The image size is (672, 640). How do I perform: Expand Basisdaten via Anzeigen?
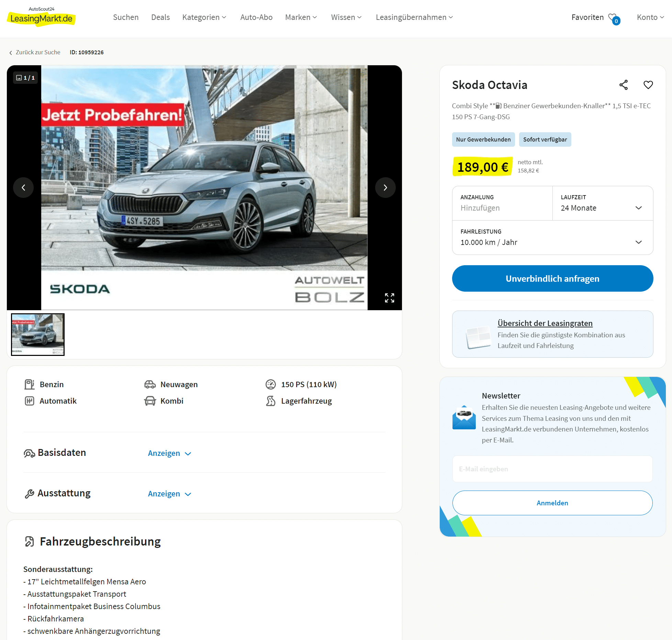pos(169,453)
